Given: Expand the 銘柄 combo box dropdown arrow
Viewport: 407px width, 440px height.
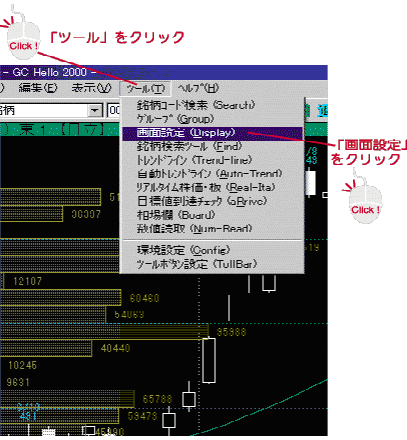Looking at the screenshot, I should pos(95,110).
